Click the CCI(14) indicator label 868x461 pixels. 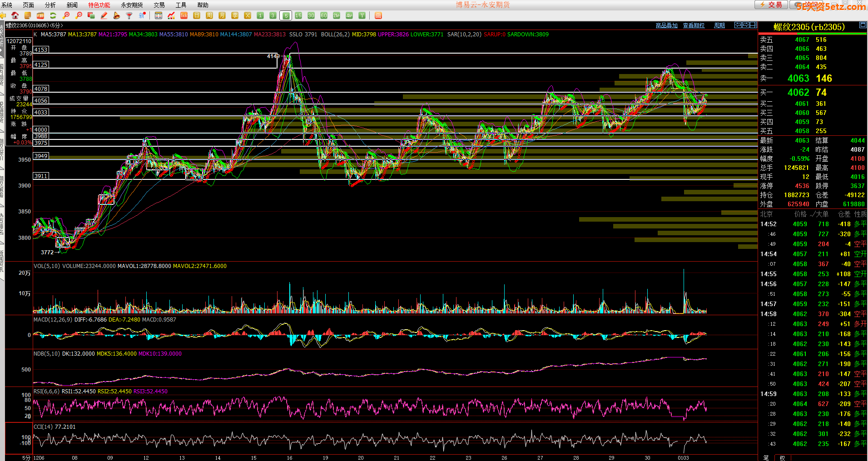pyautogui.click(x=43, y=427)
